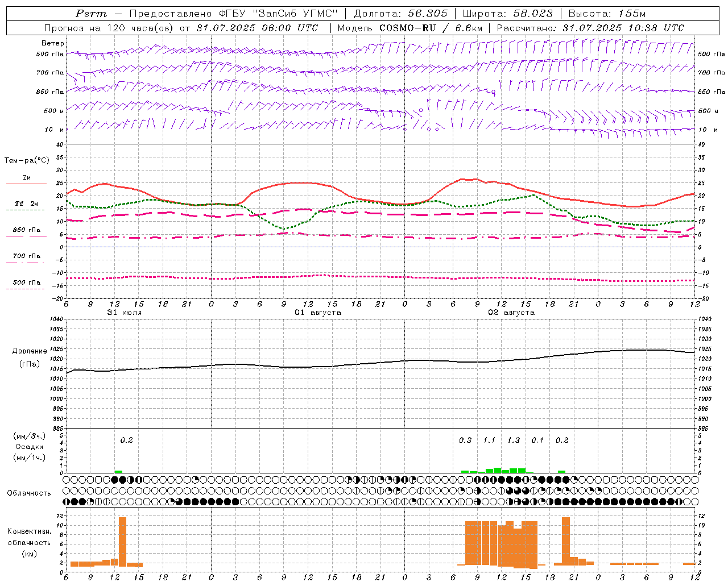The height and width of the screenshot is (582, 728).
Task: Click '01 августа' date label
Action: pos(318,313)
